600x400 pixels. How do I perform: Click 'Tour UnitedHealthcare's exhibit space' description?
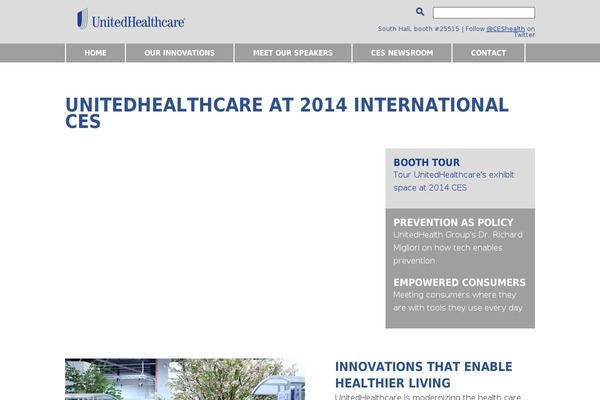tap(453, 181)
